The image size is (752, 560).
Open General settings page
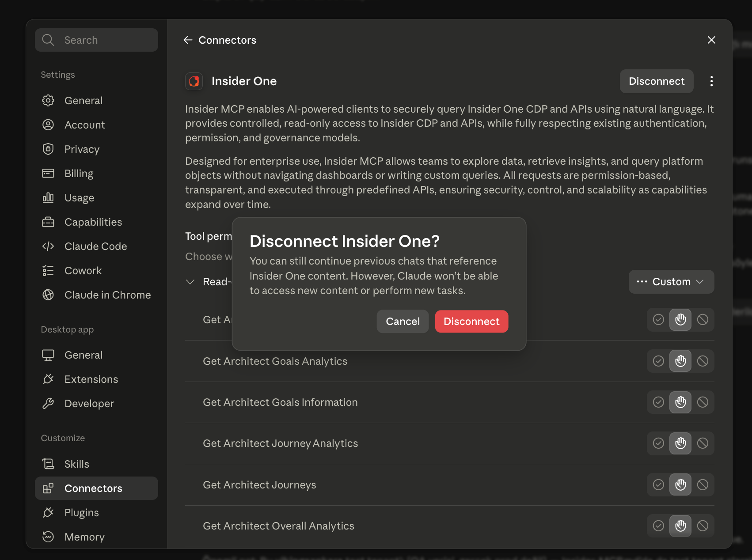[96, 101]
